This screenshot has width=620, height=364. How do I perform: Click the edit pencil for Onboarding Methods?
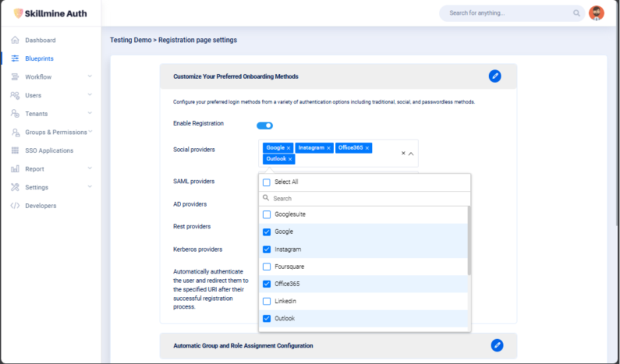click(x=495, y=76)
